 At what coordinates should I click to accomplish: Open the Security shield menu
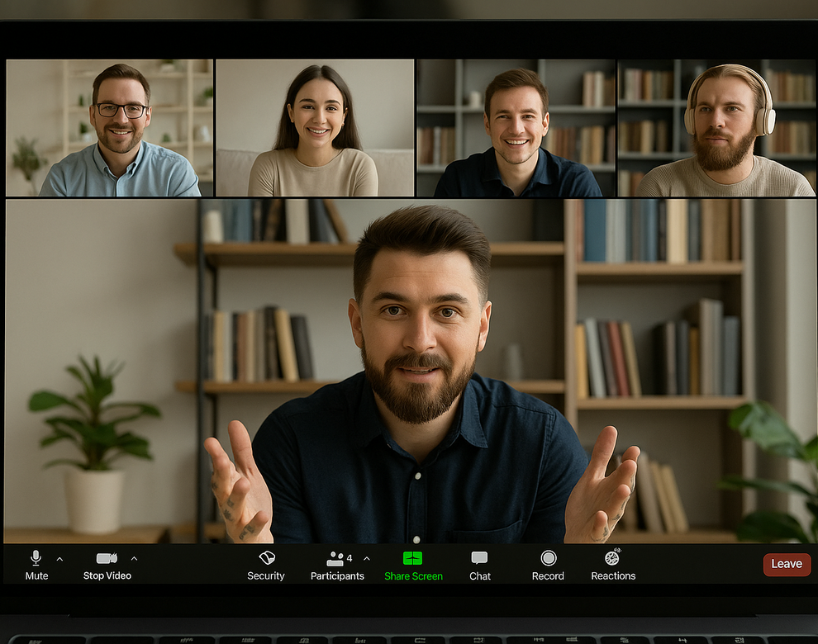tap(266, 566)
